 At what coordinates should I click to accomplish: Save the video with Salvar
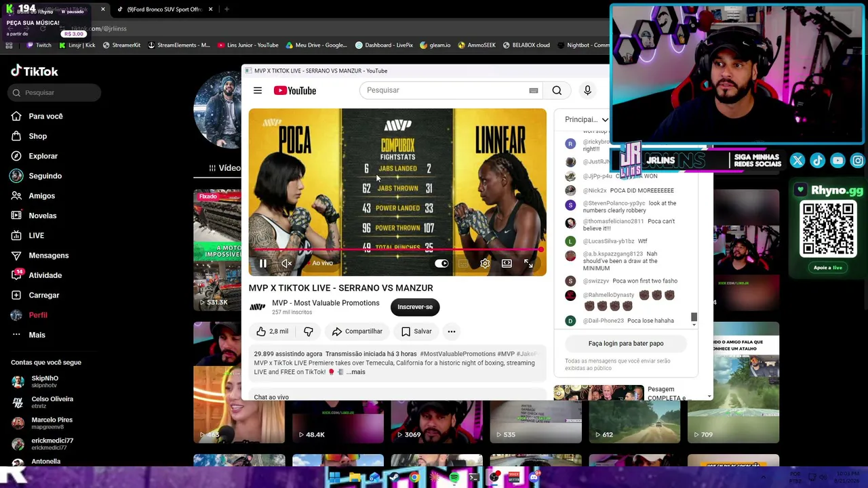[x=416, y=331]
